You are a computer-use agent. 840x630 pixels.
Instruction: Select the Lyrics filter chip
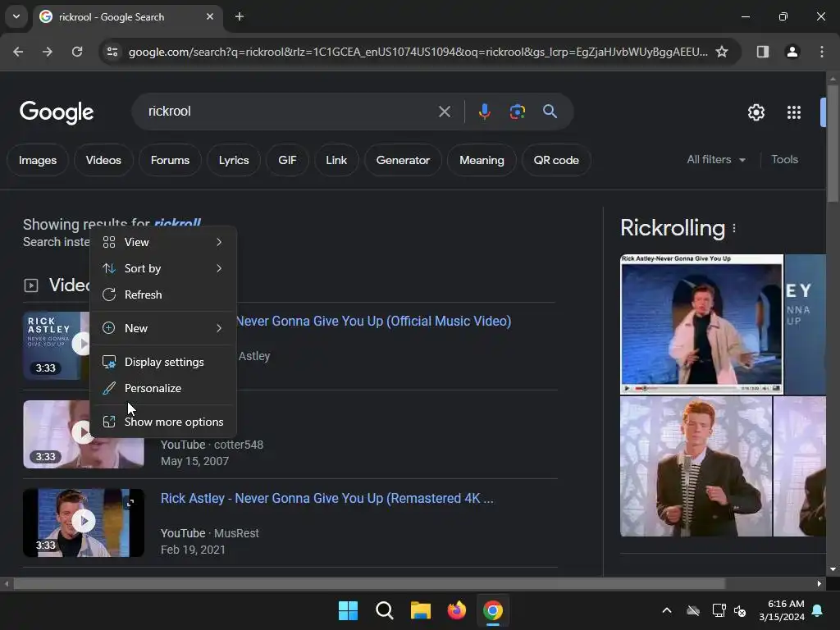pos(234,160)
